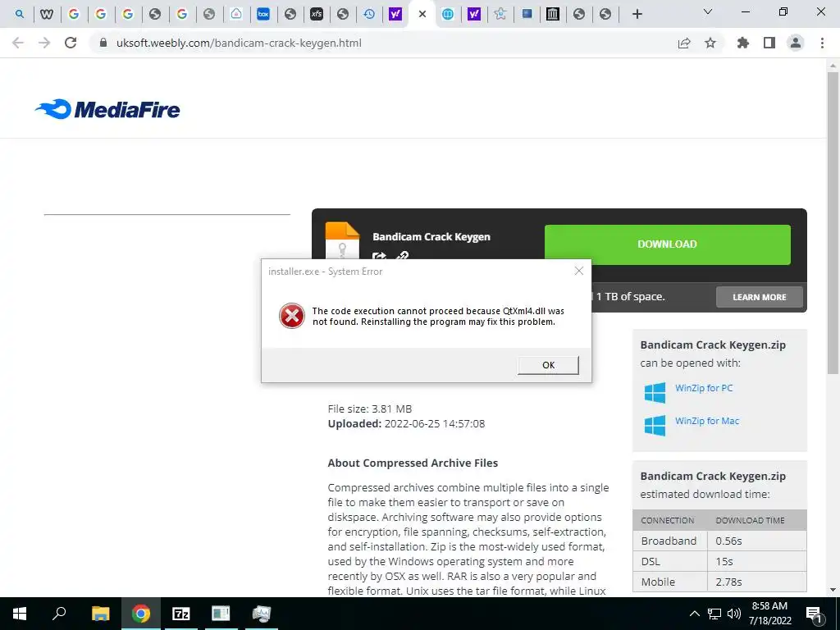Open the WinZip for PC link

coord(703,388)
